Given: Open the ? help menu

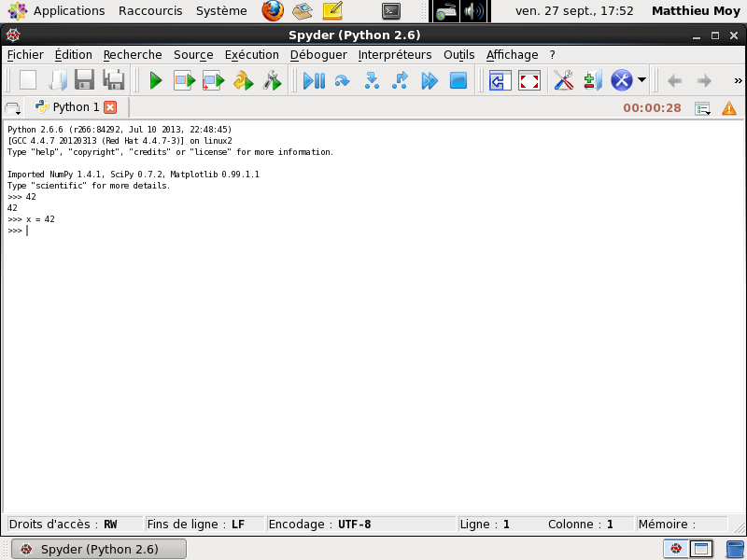Looking at the screenshot, I should point(552,55).
